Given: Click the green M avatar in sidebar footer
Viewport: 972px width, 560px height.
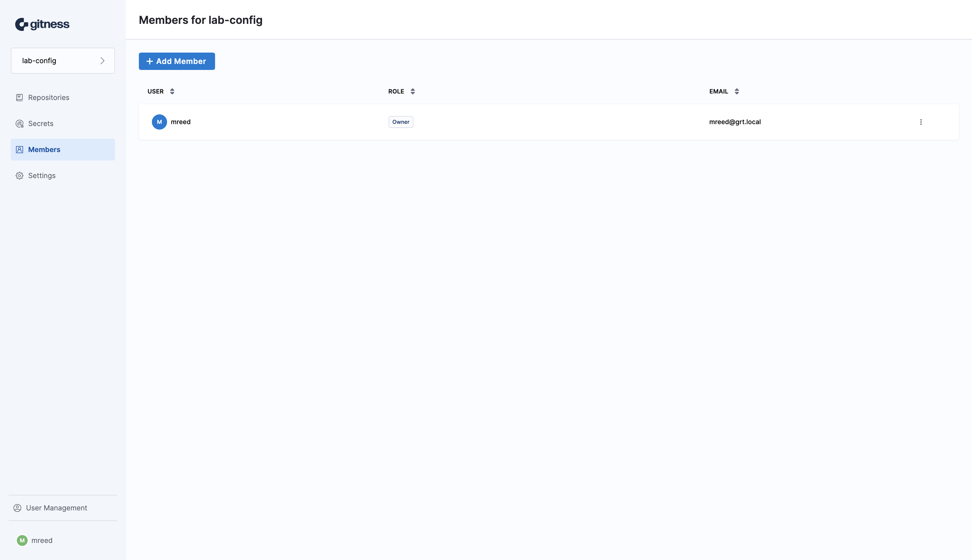Looking at the screenshot, I should coord(22,540).
